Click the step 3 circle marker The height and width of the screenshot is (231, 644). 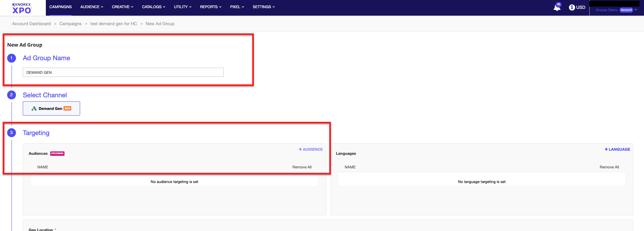(11, 133)
